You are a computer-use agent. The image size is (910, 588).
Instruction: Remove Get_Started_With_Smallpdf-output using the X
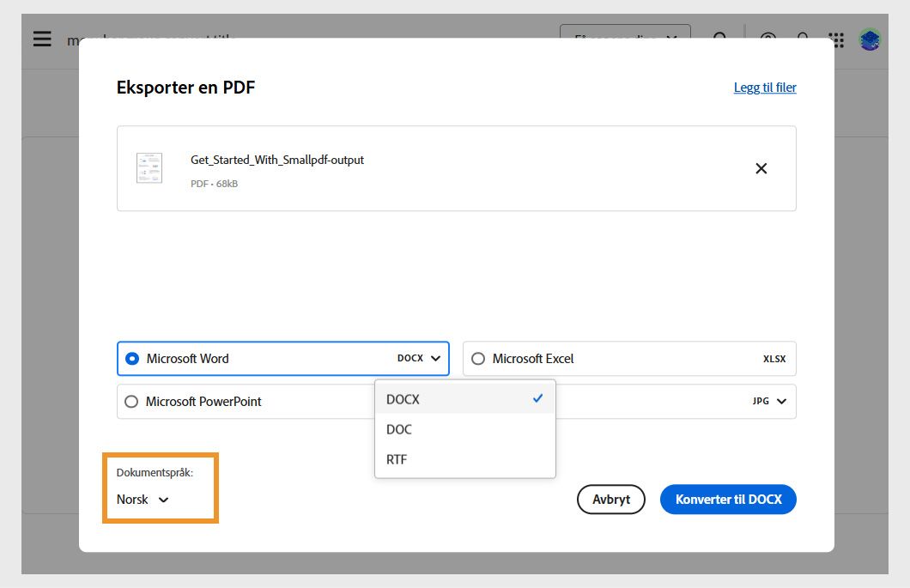761,168
